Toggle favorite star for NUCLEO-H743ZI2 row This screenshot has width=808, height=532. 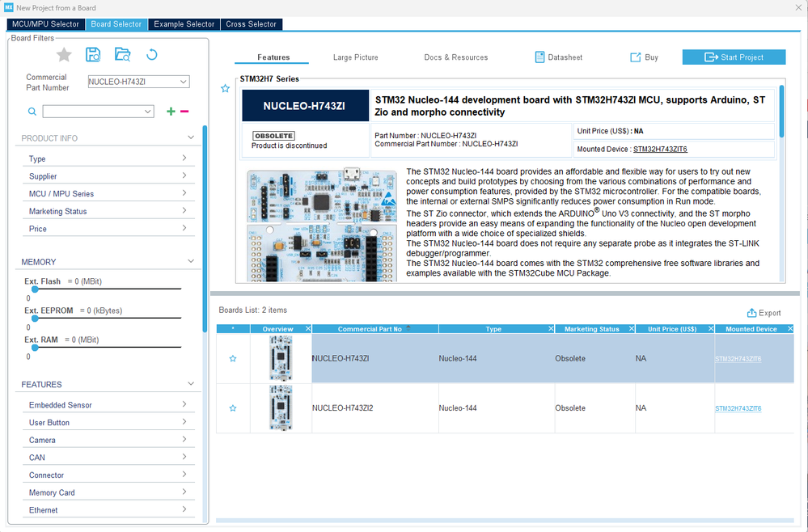tap(233, 407)
